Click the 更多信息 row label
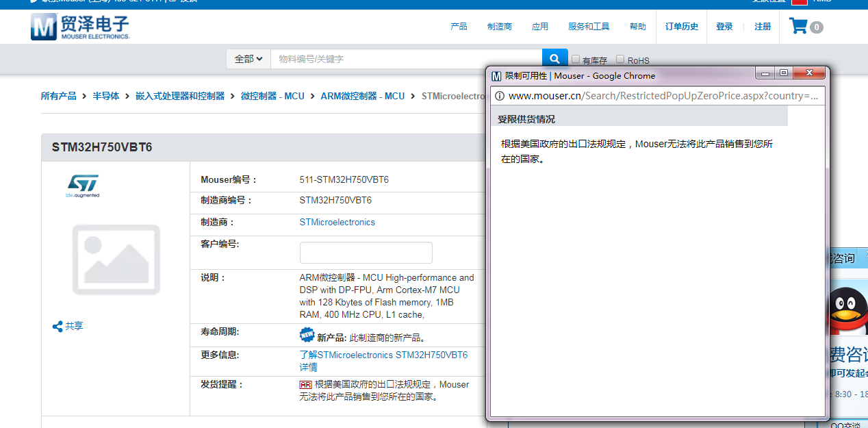 pos(220,355)
